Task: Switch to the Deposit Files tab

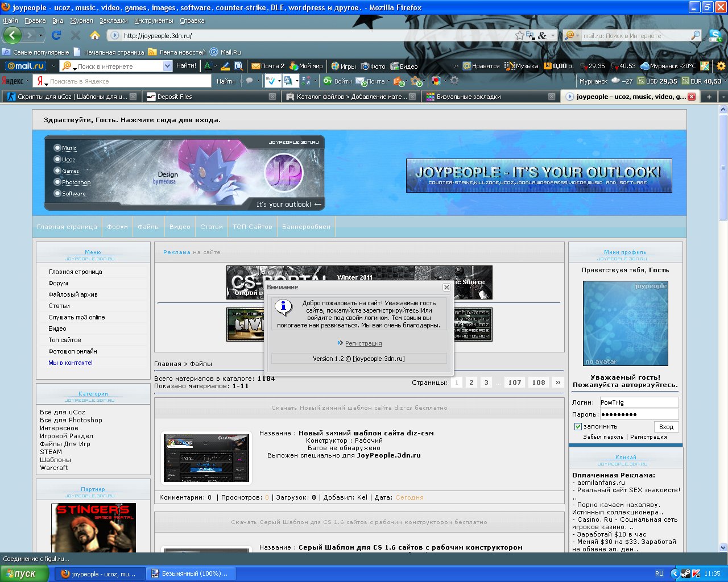Action: pyautogui.click(x=210, y=97)
